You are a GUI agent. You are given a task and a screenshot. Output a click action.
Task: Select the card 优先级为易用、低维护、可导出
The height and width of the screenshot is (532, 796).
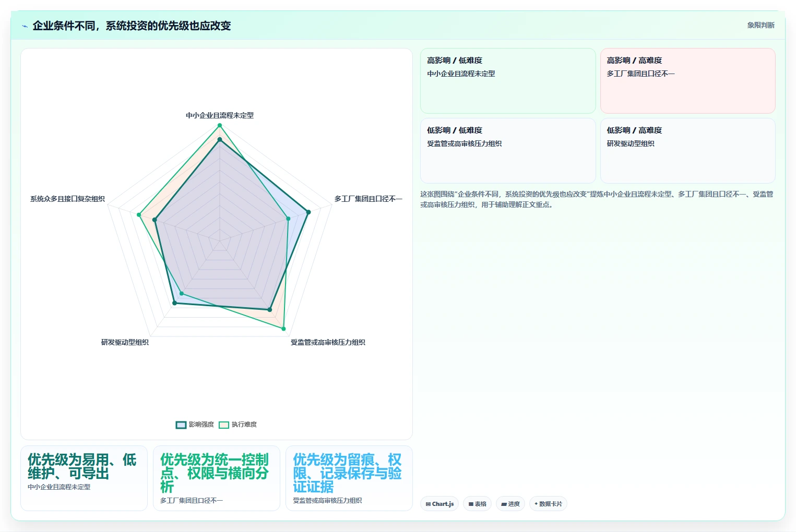(84, 478)
